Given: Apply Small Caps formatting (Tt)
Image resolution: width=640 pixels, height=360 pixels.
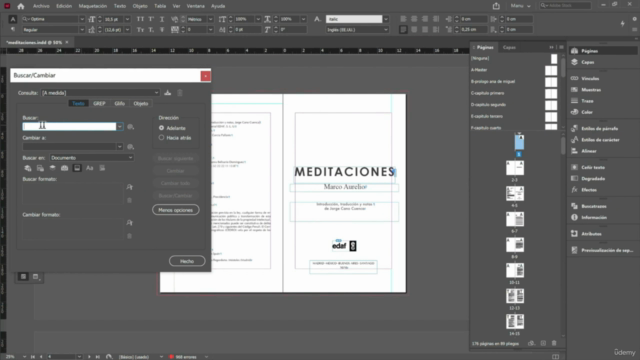Looking at the screenshot, I should (140, 30).
